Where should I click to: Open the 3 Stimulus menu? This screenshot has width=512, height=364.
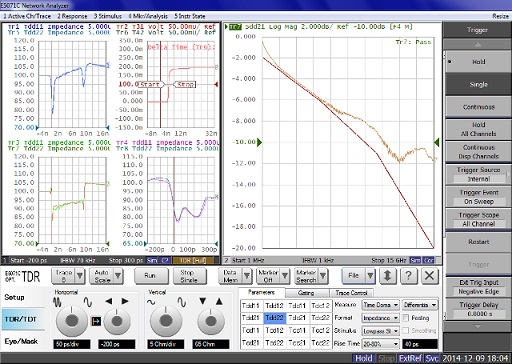coord(107,16)
